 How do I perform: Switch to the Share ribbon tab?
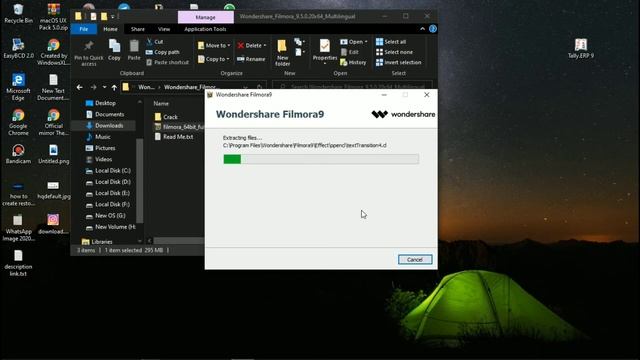(138, 29)
